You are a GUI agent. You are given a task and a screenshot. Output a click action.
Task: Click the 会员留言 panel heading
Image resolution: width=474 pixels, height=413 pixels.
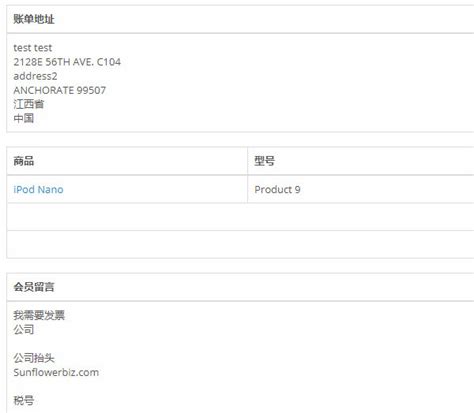coord(34,287)
